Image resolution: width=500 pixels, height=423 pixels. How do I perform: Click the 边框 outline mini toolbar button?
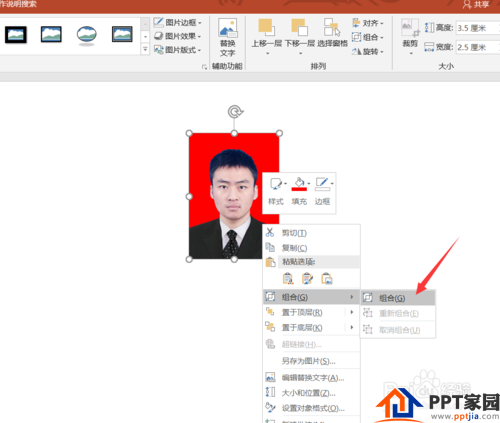(x=323, y=191)
